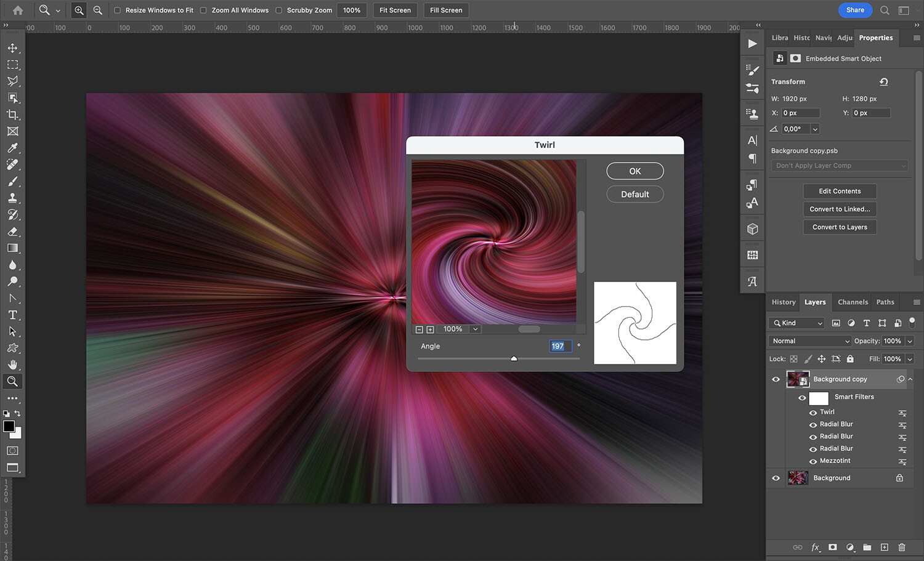Select the Type tool

click(12, 315)
